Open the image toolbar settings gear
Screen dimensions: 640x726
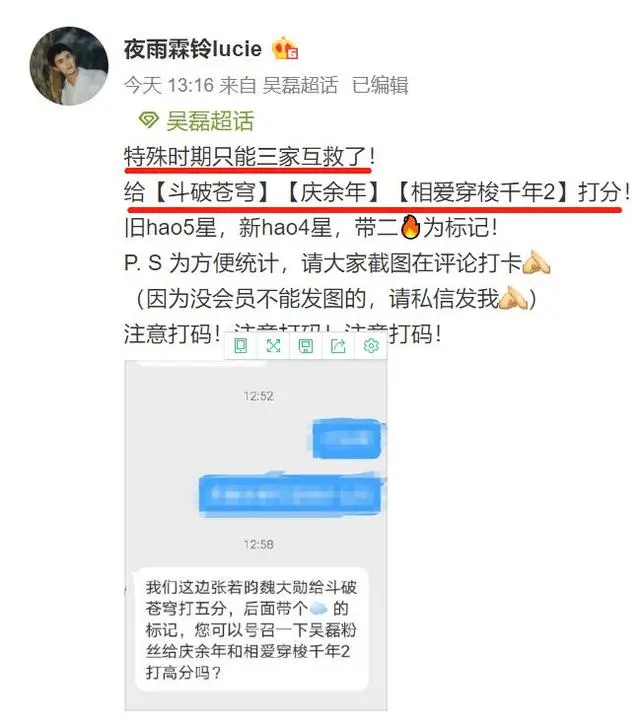(x=371, y=346)
